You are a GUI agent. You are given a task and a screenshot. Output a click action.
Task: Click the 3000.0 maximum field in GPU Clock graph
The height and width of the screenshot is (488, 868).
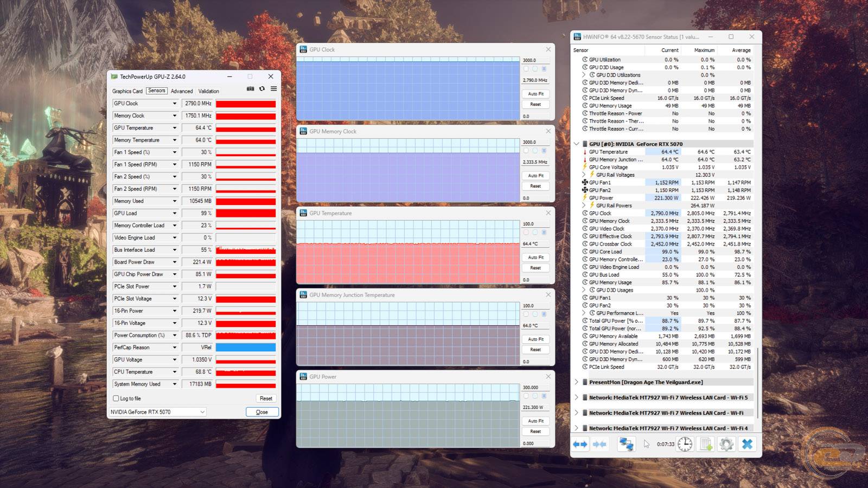tap(535, 60)
